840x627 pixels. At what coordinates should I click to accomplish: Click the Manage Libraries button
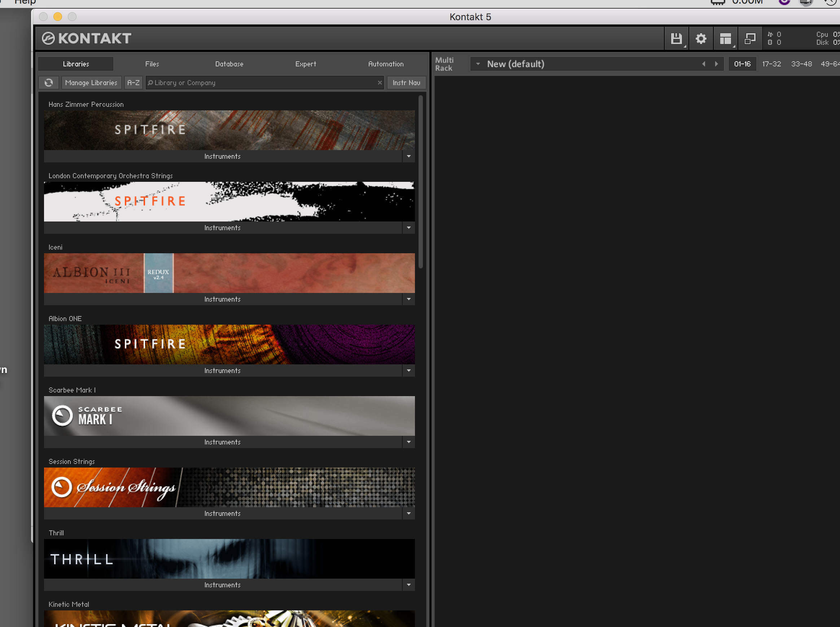coord(91,83)
